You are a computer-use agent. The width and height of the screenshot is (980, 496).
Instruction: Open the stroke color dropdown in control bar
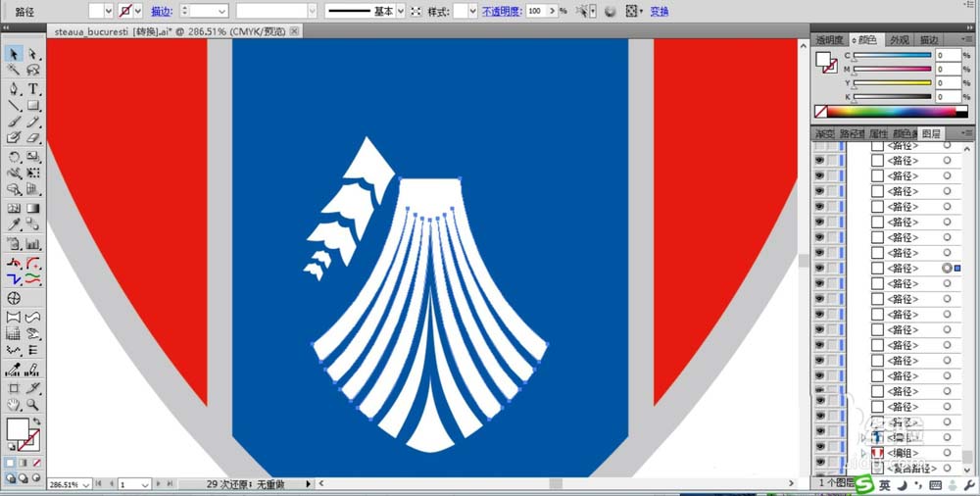click(138, 11)
